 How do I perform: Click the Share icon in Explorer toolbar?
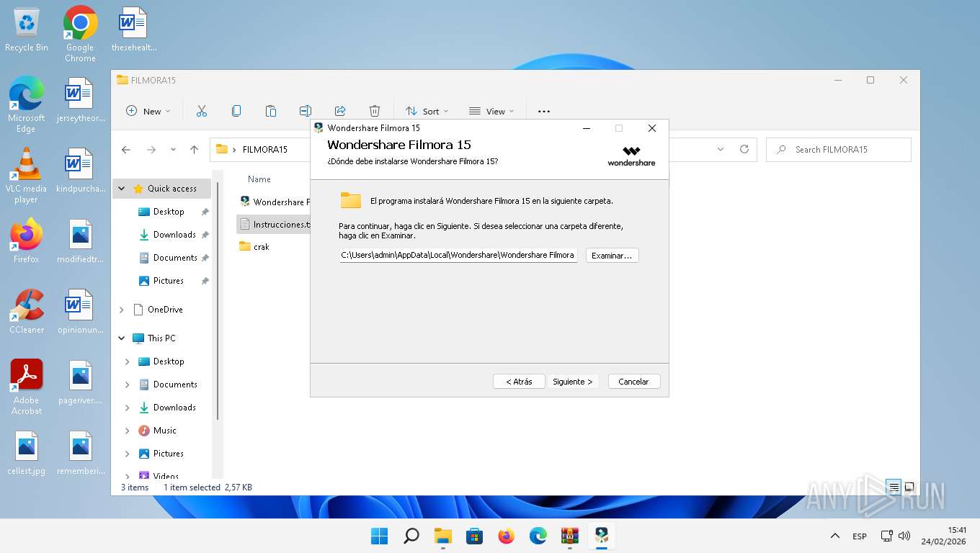[340, 111]
